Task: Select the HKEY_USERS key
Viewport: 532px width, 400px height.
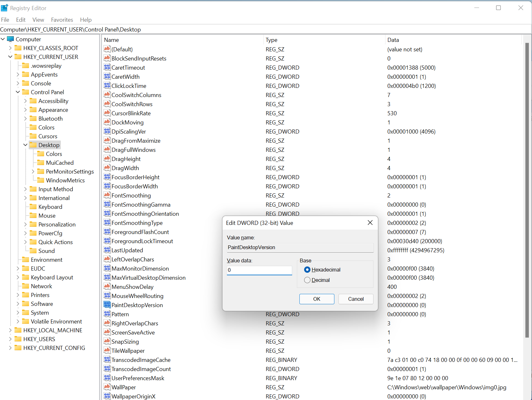Action: coord(39,339)
